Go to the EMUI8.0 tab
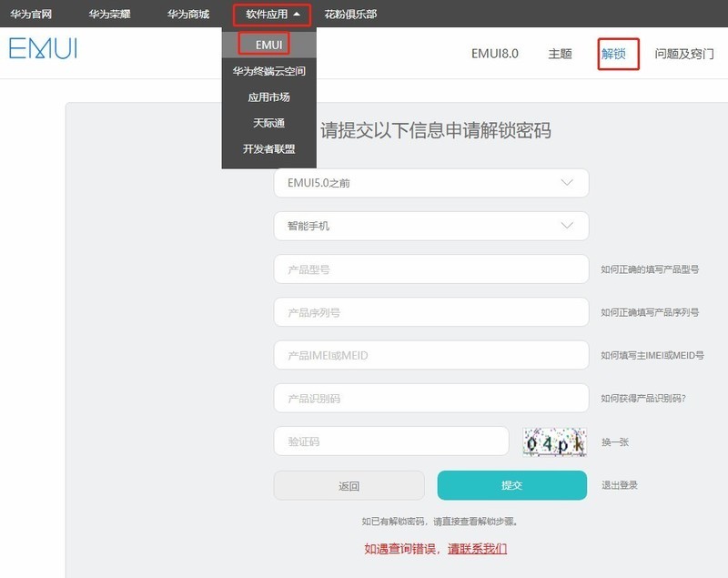The image size is (728, 578). pyautogui.click(x=495, y=54)
